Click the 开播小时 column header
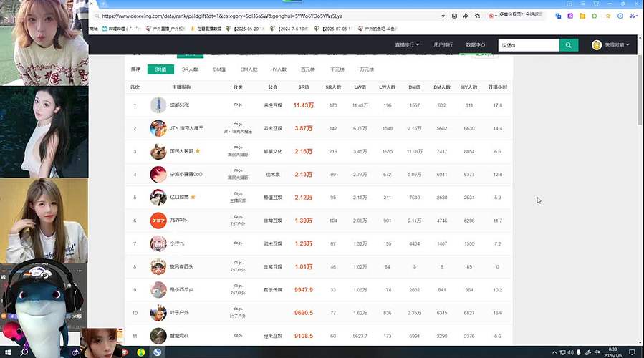Screen dimensions: 644x358 (x=497, y=87)
